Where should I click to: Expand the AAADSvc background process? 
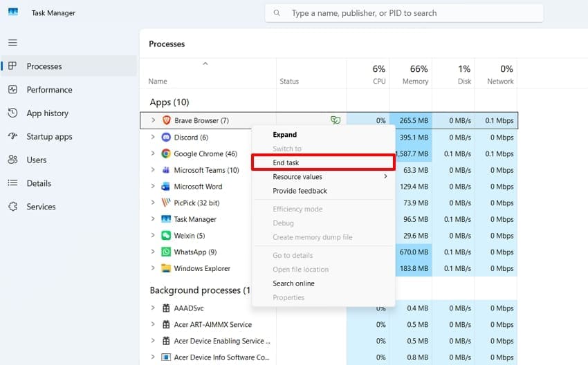[153, 308]
